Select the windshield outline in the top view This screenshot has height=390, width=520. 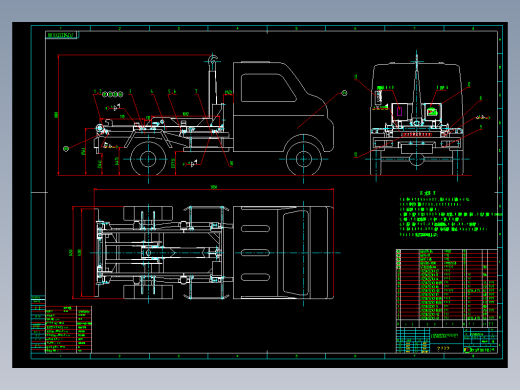click(296, 253)
